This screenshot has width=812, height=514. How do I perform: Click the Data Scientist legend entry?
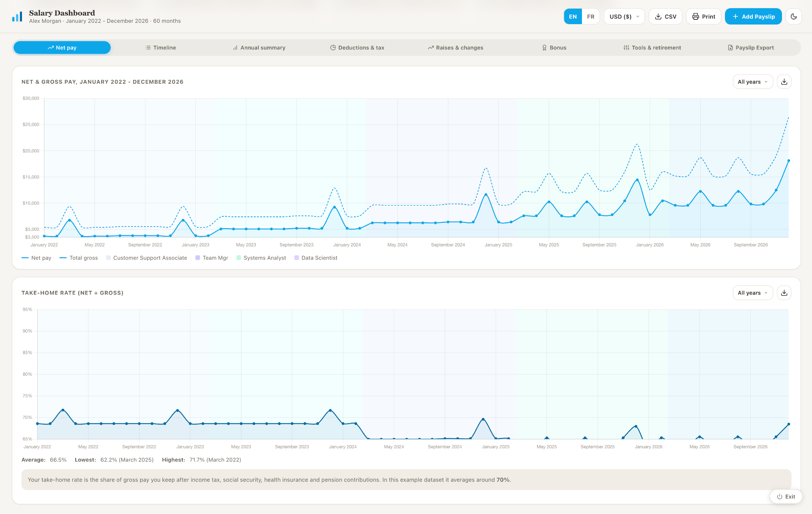coord(316,258)
